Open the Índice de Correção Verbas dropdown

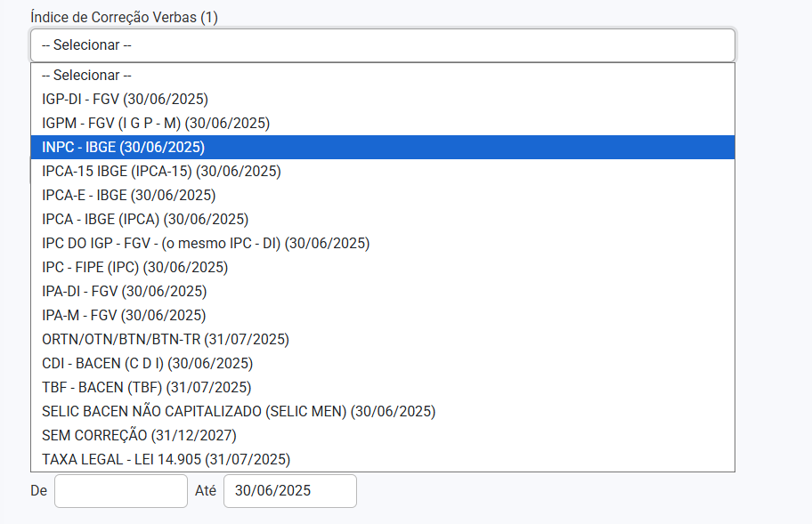click(x=383, y=44)
